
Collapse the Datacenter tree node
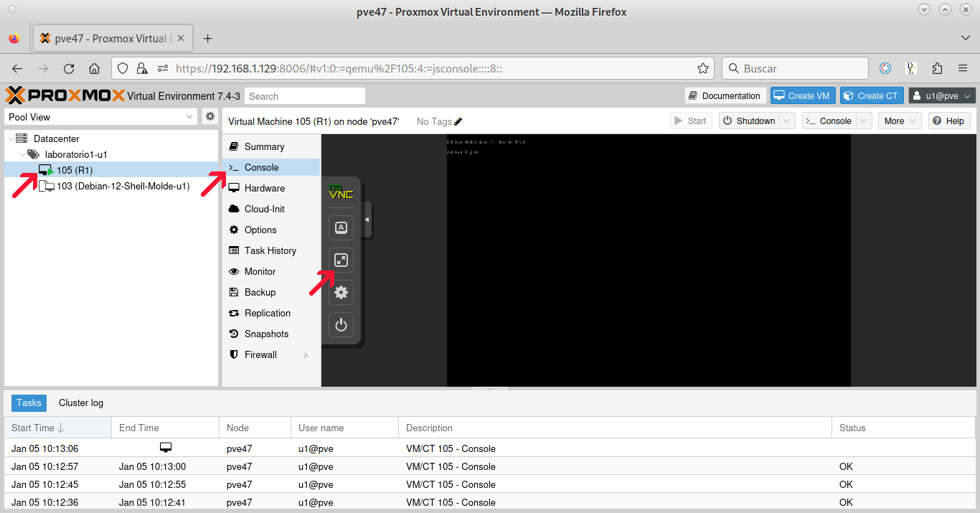(x=10, y=139)
